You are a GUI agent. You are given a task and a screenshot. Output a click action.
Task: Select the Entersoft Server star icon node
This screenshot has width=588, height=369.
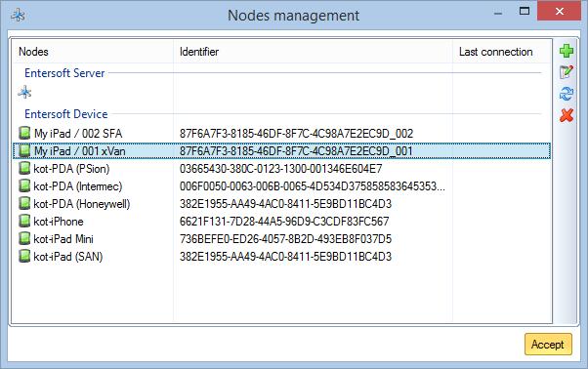(x=24, y=92)
